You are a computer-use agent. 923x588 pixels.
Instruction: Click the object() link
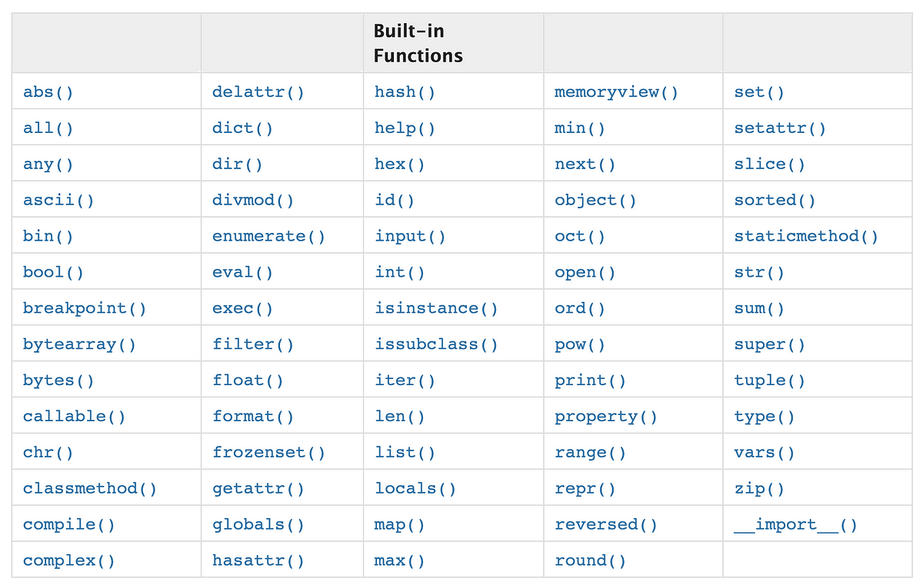(595, 201)
